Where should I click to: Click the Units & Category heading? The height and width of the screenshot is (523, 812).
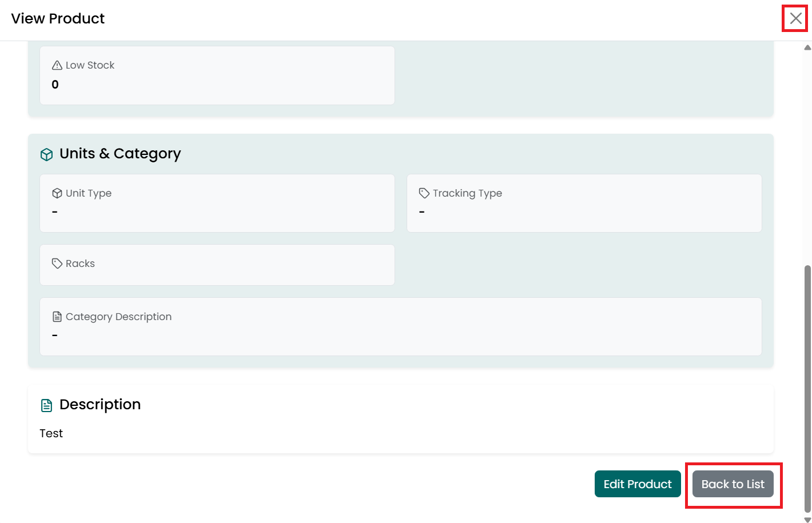(120, 154)
